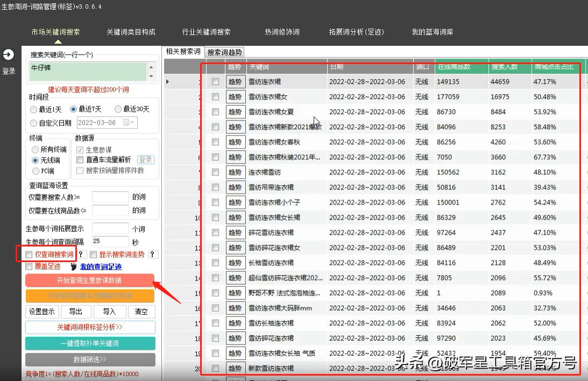
Task: Open 趋势 trend view for 雪纺连衣裙
Action: tap(235, 81)
